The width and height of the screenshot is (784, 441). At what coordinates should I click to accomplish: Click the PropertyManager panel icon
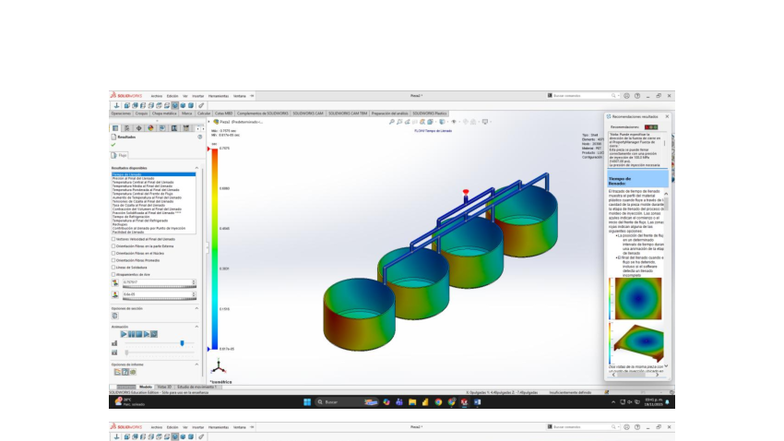127,128
